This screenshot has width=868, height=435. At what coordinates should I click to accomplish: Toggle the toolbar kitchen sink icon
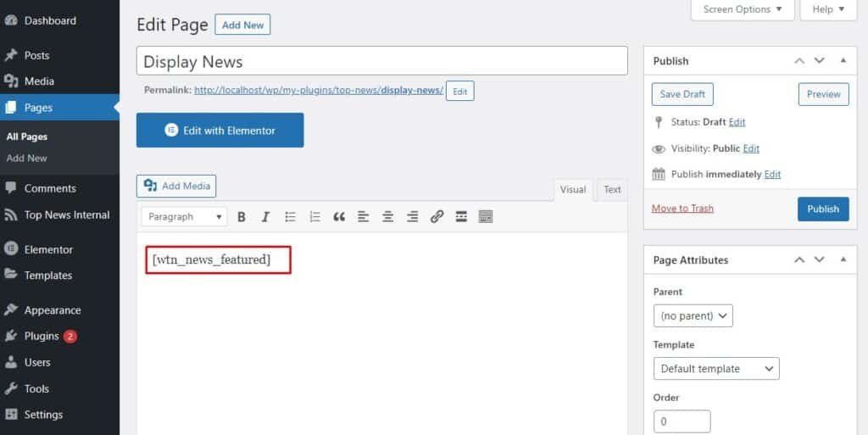click(x=486, y=217)
